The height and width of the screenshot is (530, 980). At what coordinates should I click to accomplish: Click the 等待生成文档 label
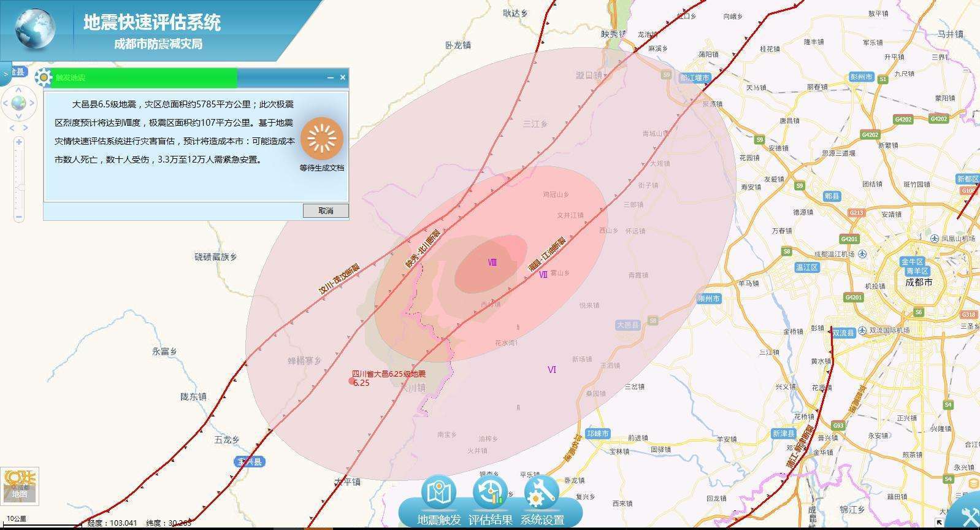pyautogui.click(x=322, y=168)
